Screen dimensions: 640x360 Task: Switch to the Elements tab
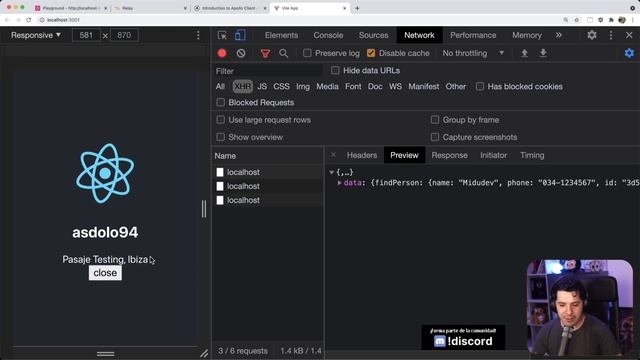(281, 35)
